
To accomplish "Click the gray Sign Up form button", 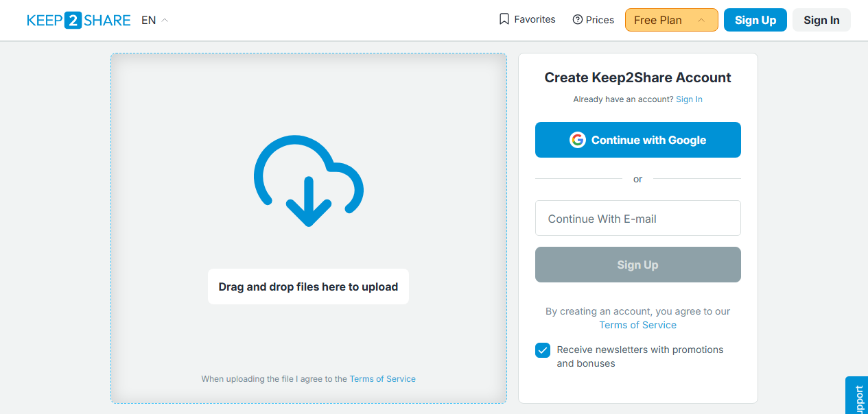I will (x=638, y=265).
